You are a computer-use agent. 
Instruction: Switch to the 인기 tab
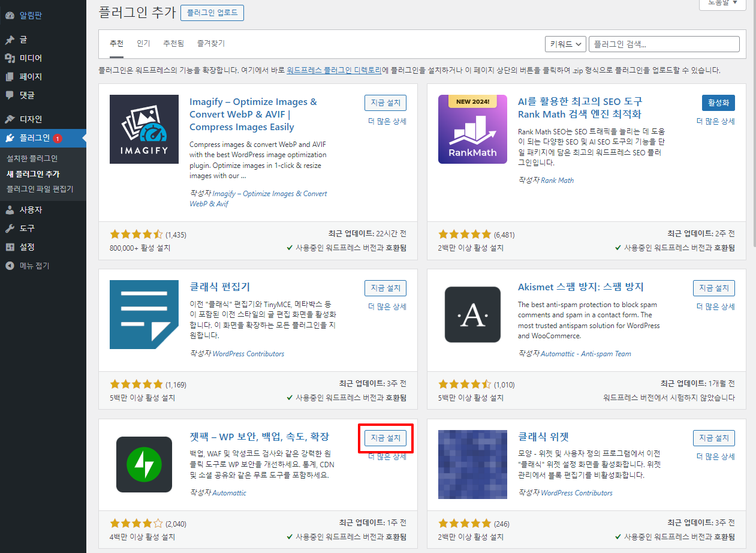(143, 44)
